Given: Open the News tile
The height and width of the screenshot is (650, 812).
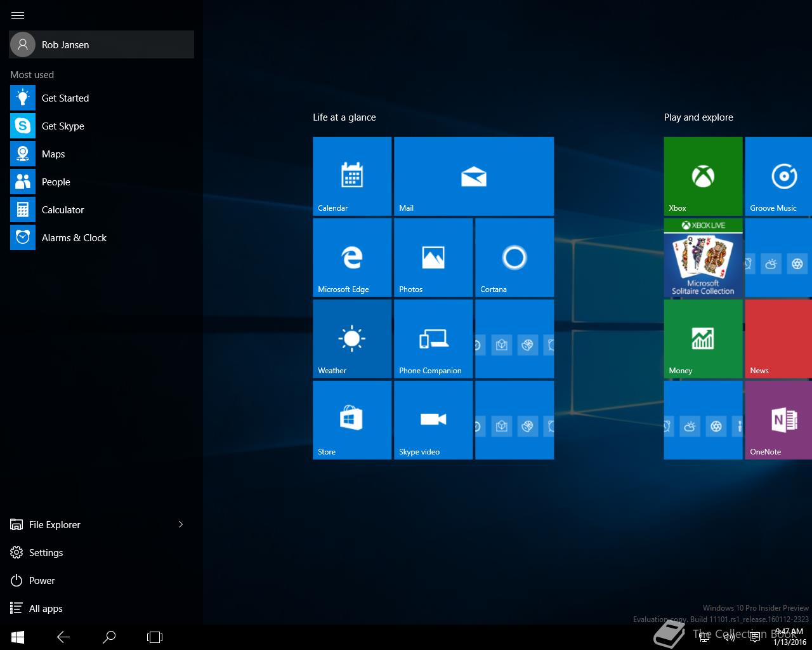Looking at the screenshot, I should pyautogui.click(x=778, y=339).
